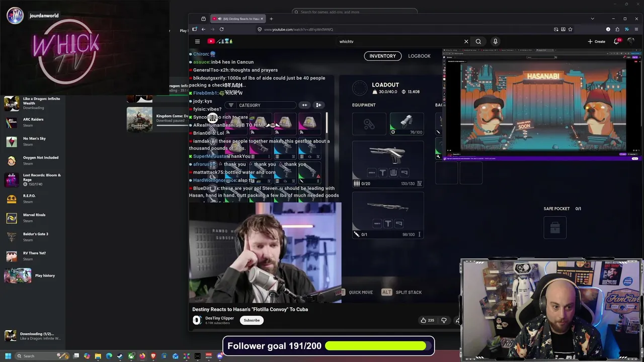Open the Create menu on YouTube

tap(597, 41)
